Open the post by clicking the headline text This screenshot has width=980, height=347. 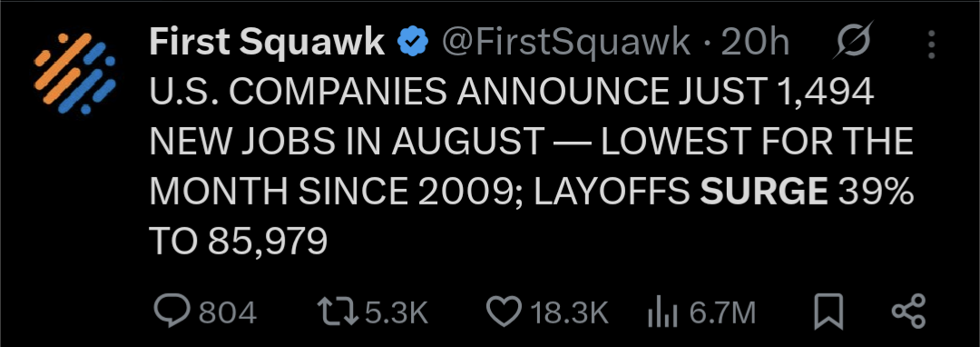531,167
